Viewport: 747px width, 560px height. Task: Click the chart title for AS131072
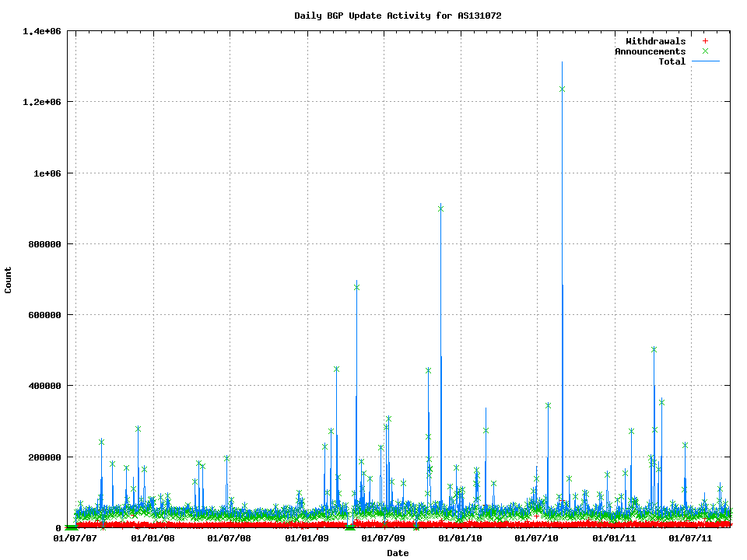(403, 16)
